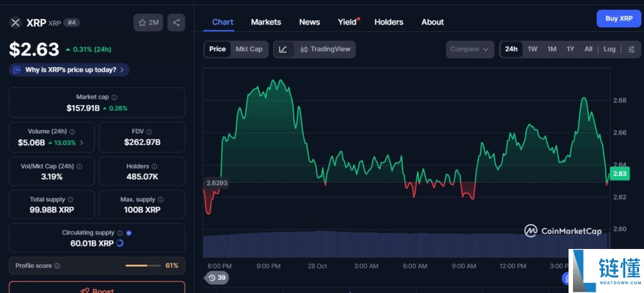Image resolution: width=644 pixels, height=293 pixels.
Task: Expand Volume (24h) details chevron
Action: pos(81,143)
